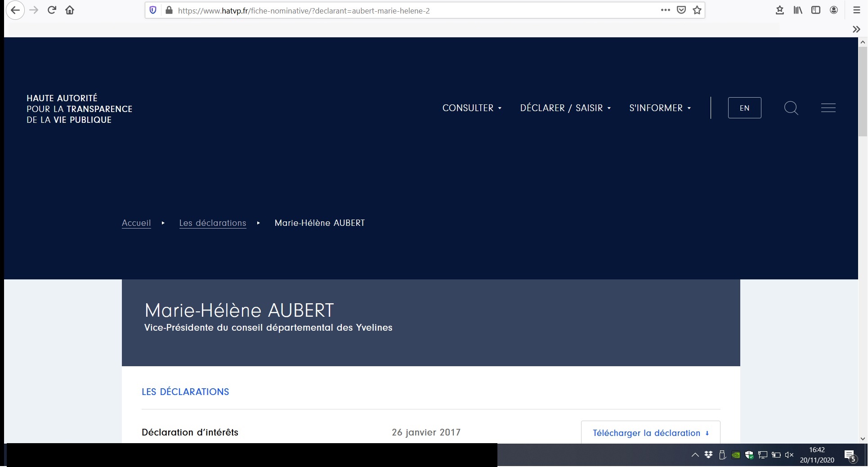Screen dimensions: 868x467
Task: Open the NVIDIA settings tray icon
Action: coord(736,455)
